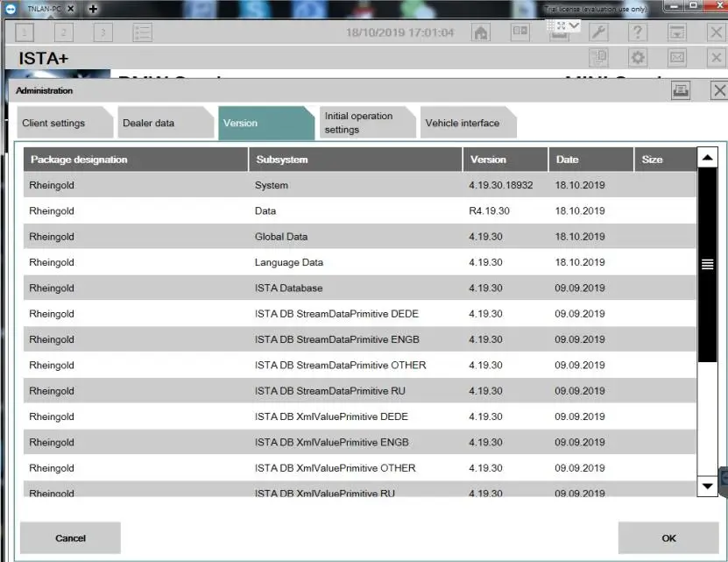The height and width of the screenshot is (562, 728).
Task: Open a new TeamViewer tab with plus
Action: point(93,9)
